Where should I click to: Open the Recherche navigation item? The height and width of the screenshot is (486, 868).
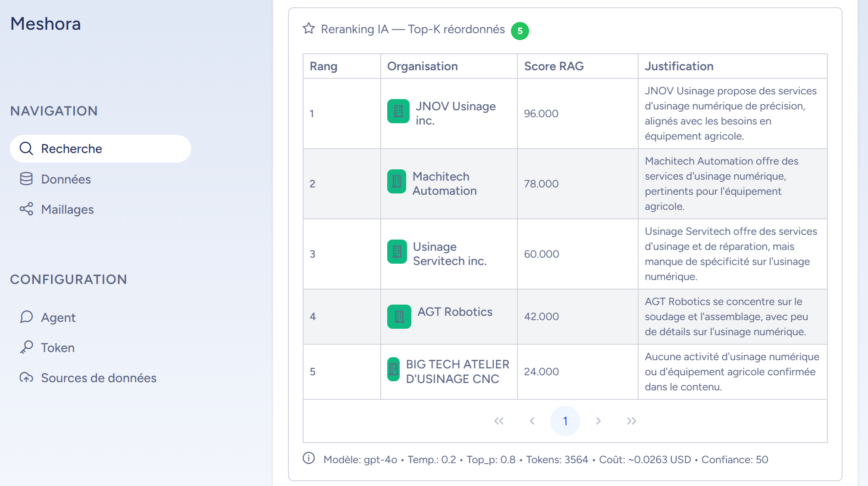pos(100,149)
